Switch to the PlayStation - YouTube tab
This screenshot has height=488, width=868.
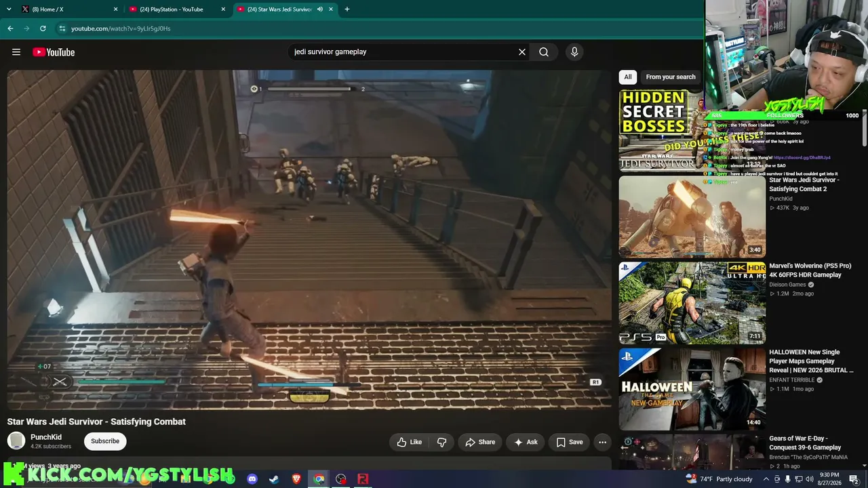(178, 9)
